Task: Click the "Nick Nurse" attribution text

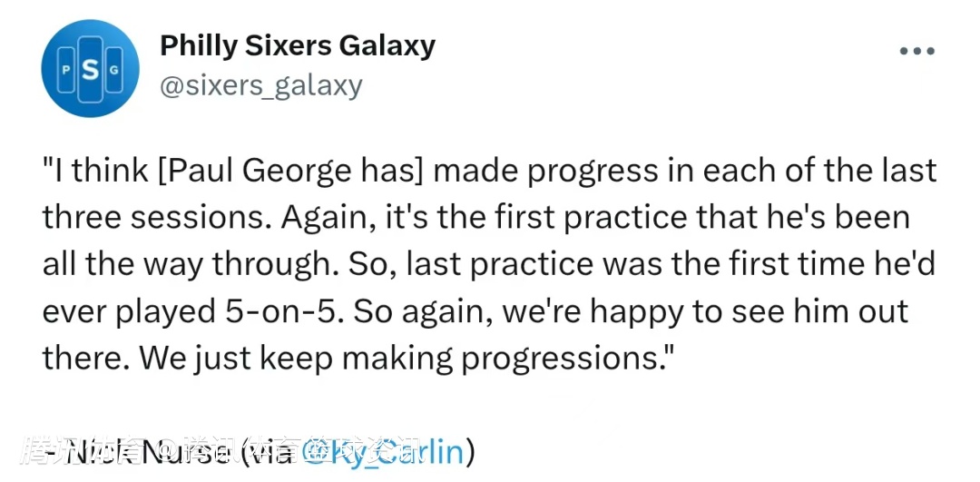Action: 136,450
